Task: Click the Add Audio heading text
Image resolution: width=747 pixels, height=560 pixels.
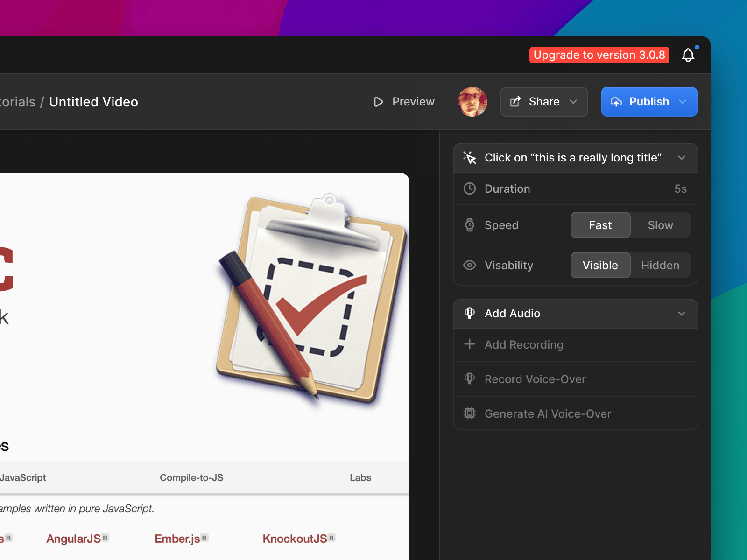Action: (513, 314)
